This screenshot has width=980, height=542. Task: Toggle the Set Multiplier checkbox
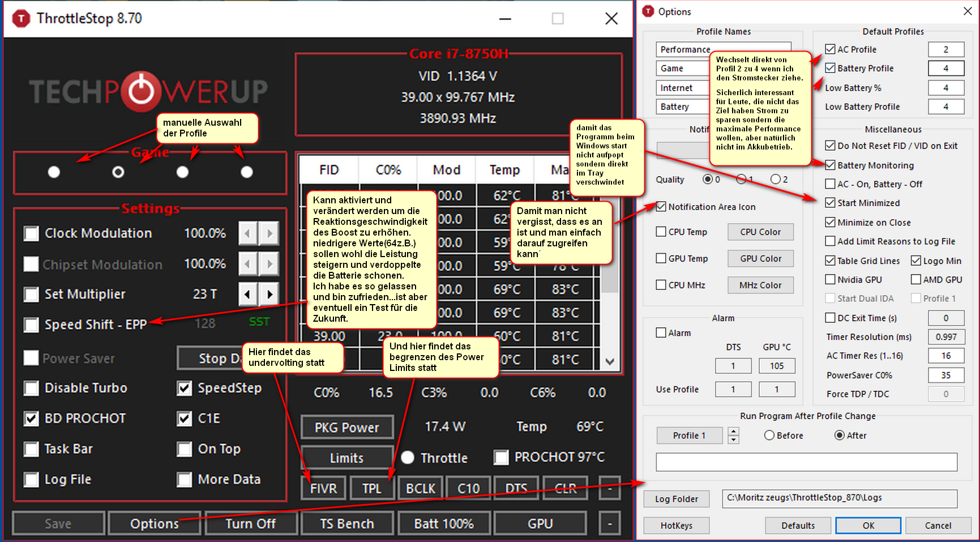31,295
